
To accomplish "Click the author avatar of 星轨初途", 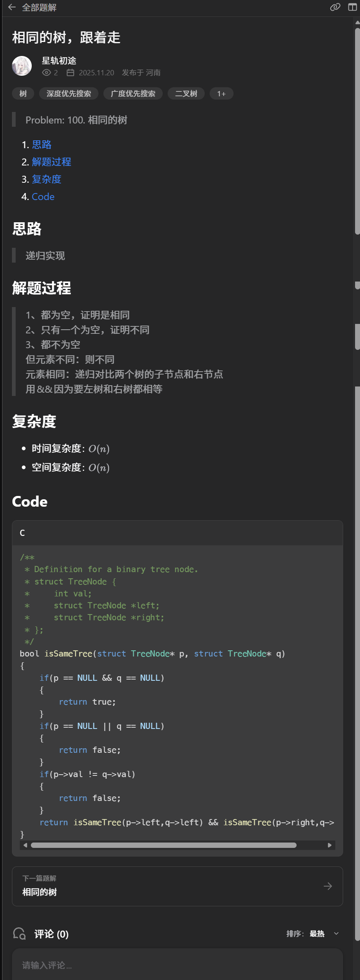I will pos(22,66).
